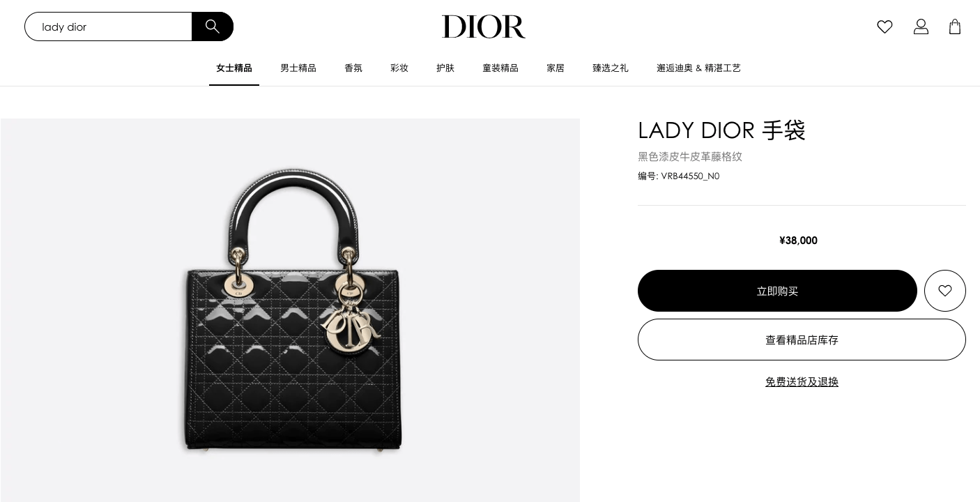Open the 家居 menu
980x502 pixels.
point(556,68)
